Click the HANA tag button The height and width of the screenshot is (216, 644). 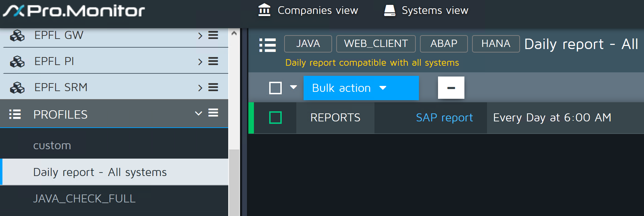tap(496, 44)
